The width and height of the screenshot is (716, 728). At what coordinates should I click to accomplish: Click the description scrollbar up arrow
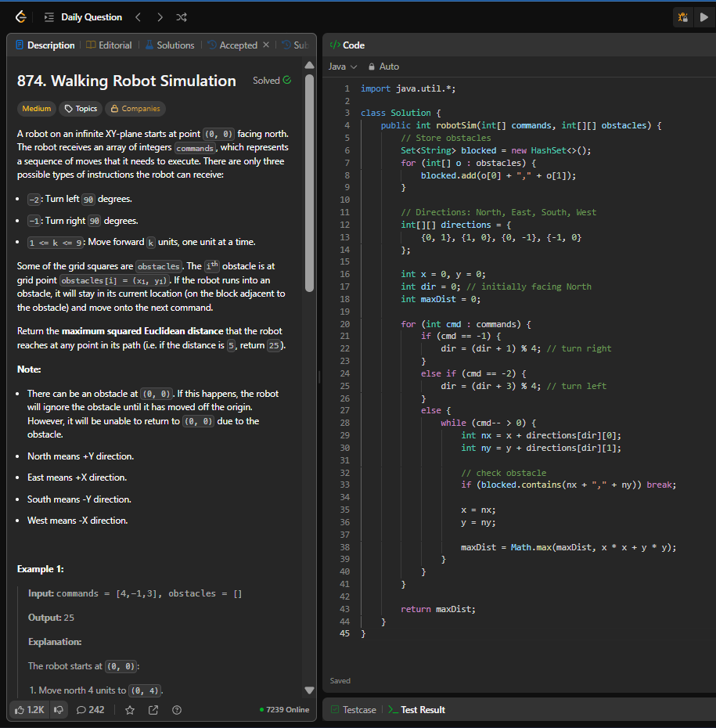coord(310,66)
